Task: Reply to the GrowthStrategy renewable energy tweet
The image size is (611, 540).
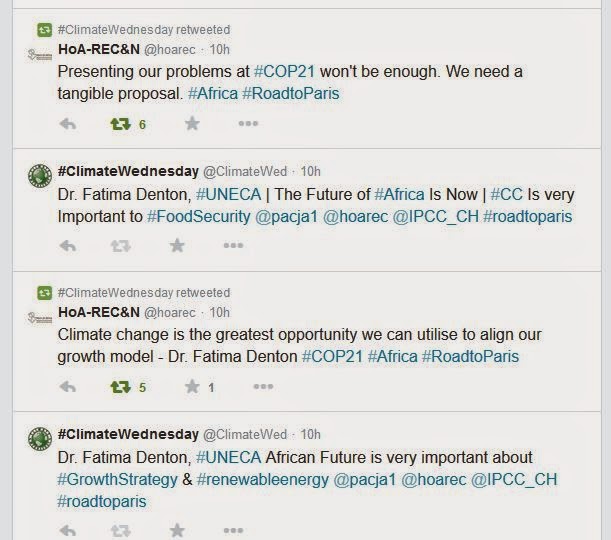Action: [x=68, y=529]
